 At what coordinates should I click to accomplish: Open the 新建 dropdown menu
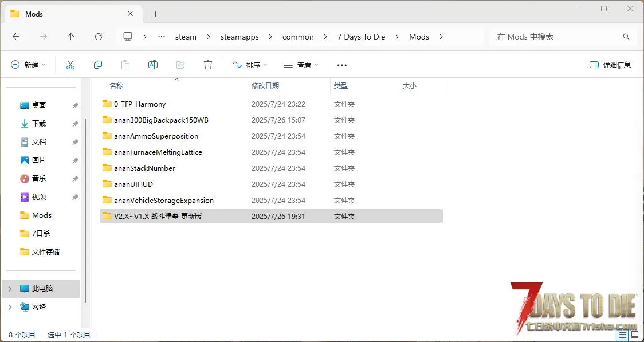pos(28,65)
